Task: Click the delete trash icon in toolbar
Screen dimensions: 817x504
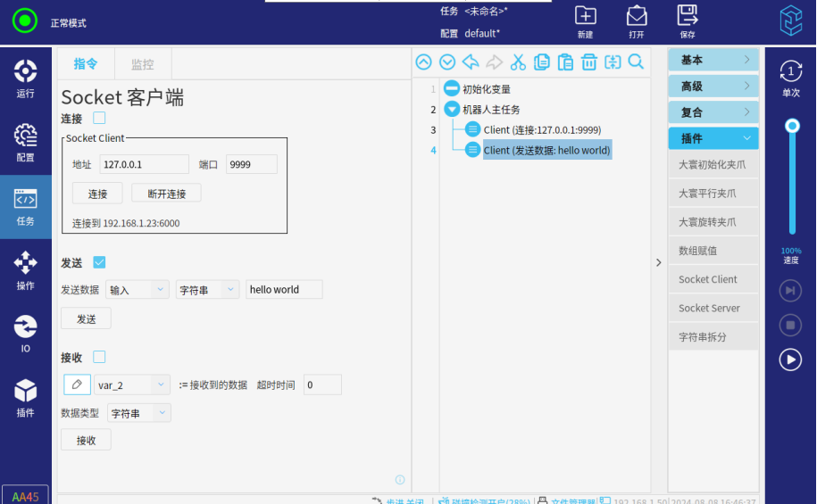Action: tap(589, 62)
